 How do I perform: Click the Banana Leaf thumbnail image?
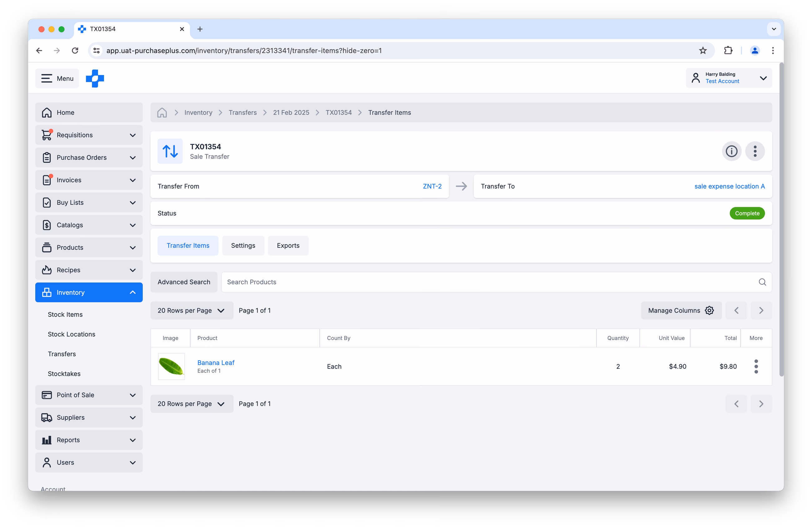(171, 366)
